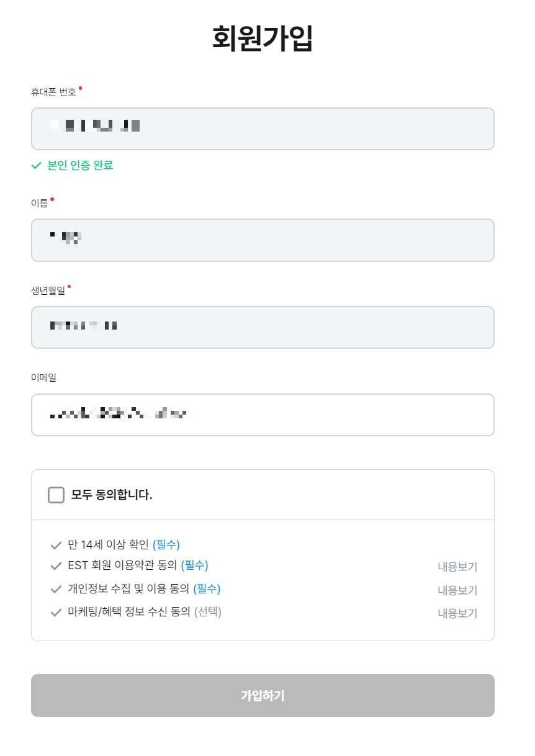
Task: Click the 본인 인증 완료 status text
Action: [x=80, y=166]
